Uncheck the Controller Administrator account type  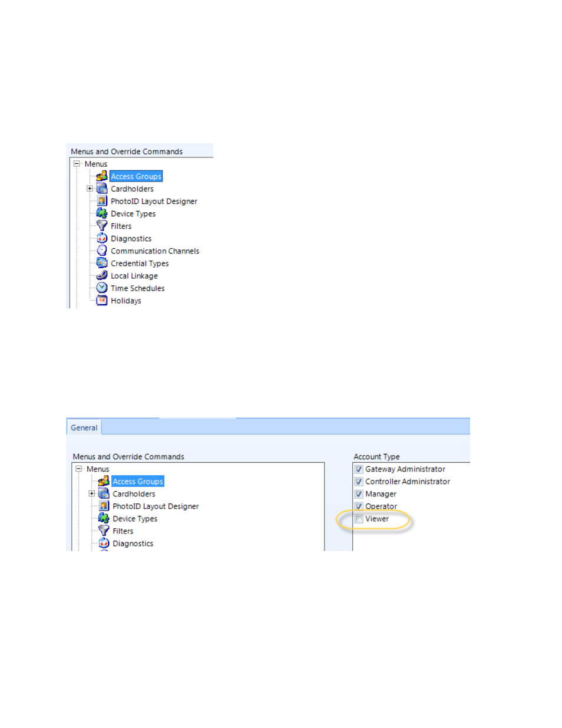coord(359,482)
